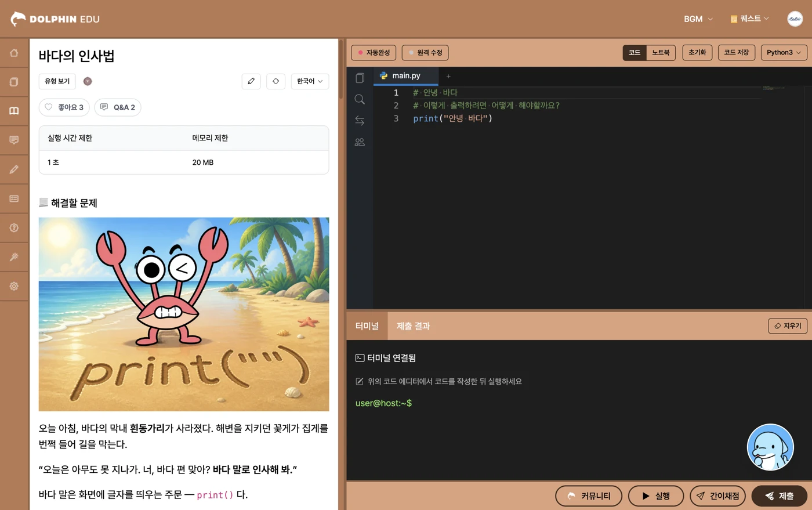
Task: Open the collaborators icon in editor sidebar
Action: coord(360,142)
